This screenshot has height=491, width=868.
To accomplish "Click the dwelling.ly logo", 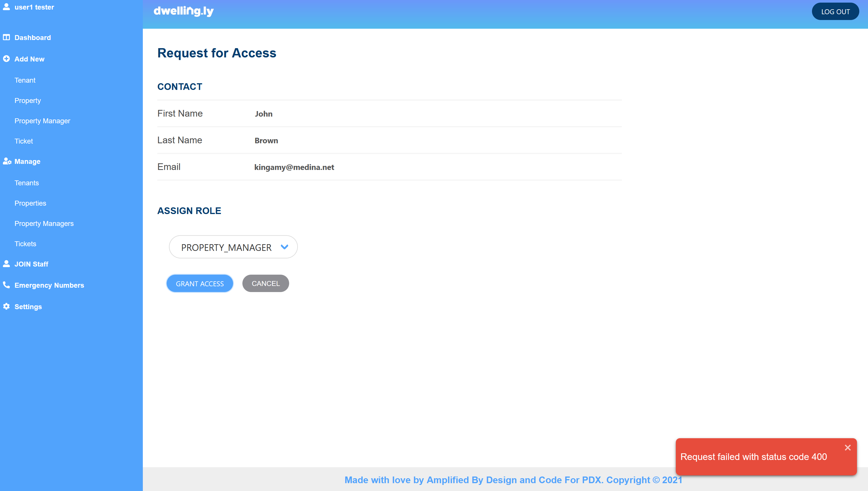I will tap(183, 11).
